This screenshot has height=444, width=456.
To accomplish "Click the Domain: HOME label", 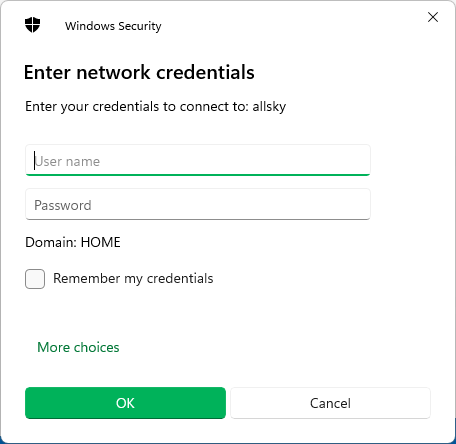I will click(73, 242).
